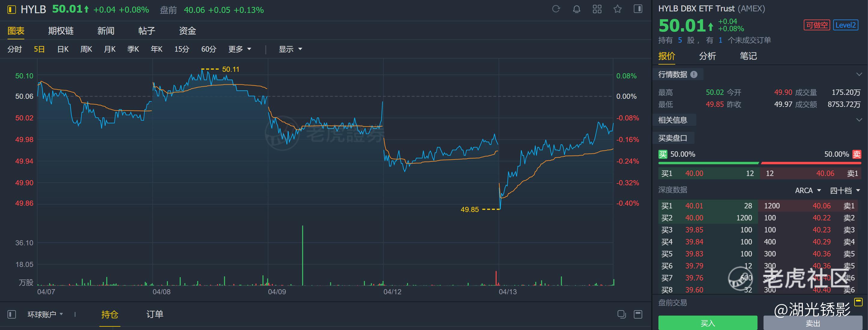The height and width of the screenshot is (330, 868).
Task: Click the 1 unfilled orders link
Action: [720, 41]
